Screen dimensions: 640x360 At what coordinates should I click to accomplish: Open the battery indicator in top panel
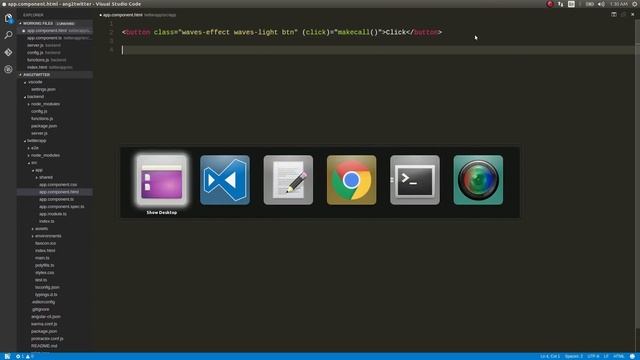589,4
